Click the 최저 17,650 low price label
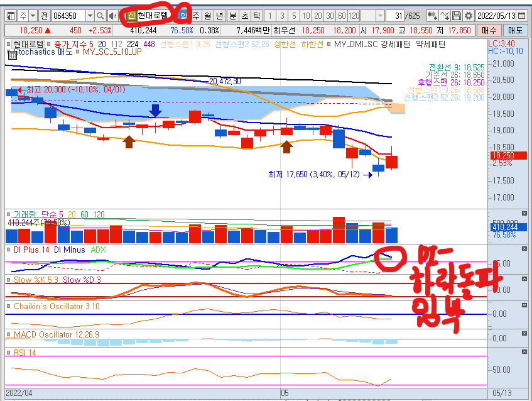The width and height of the screenshot is (532, 401). (314, 175)
